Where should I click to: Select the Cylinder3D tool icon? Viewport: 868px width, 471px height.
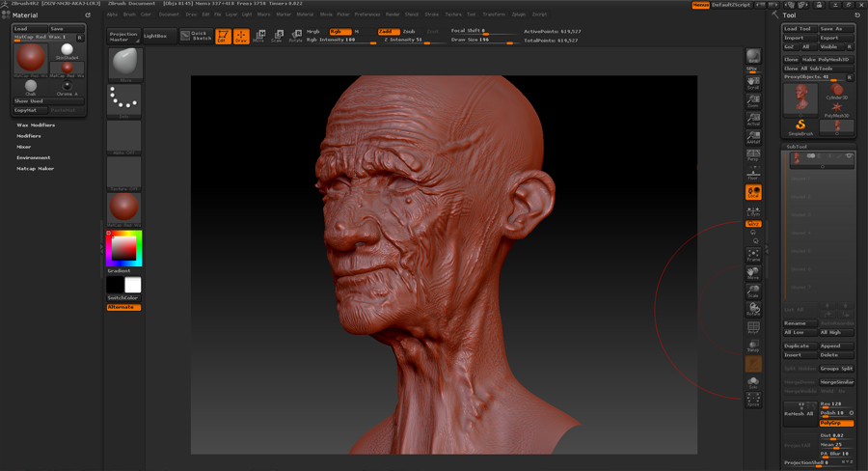tap(836, 92)
